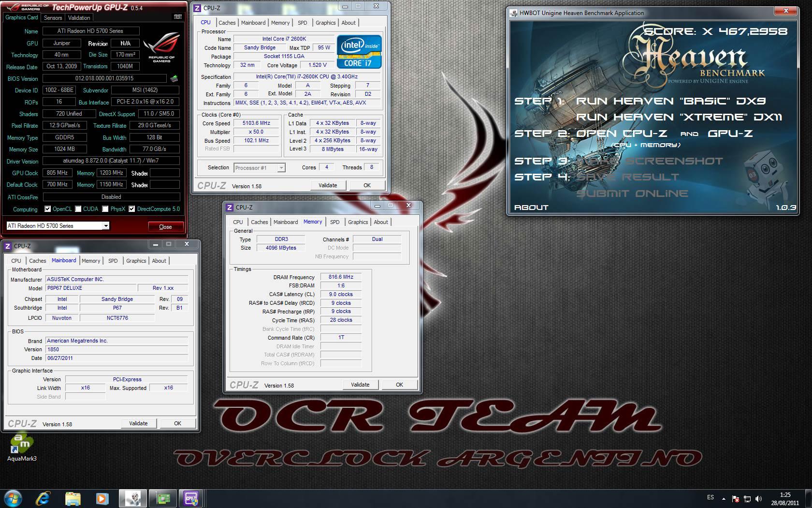Viewport: 812px width, 508px height.
Task: Click Validate in the Memory CPU-Z window
Action: (360, 385)
